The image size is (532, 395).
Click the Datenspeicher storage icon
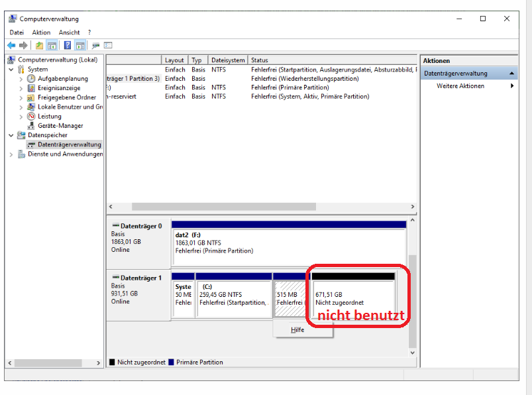21,135
